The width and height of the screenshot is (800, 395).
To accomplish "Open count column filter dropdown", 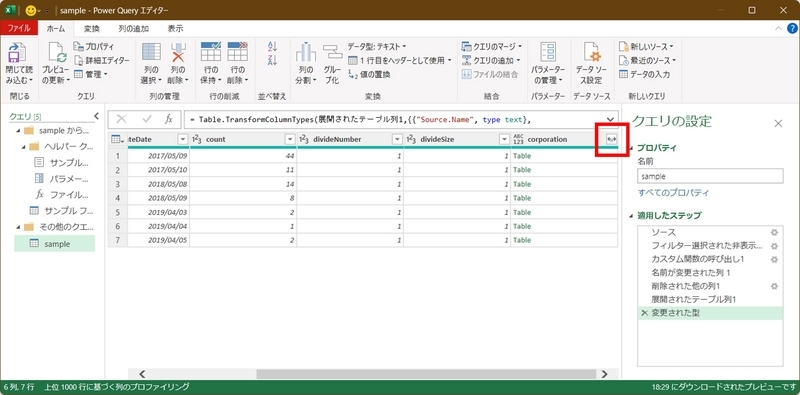I will (x=290, y=139).
